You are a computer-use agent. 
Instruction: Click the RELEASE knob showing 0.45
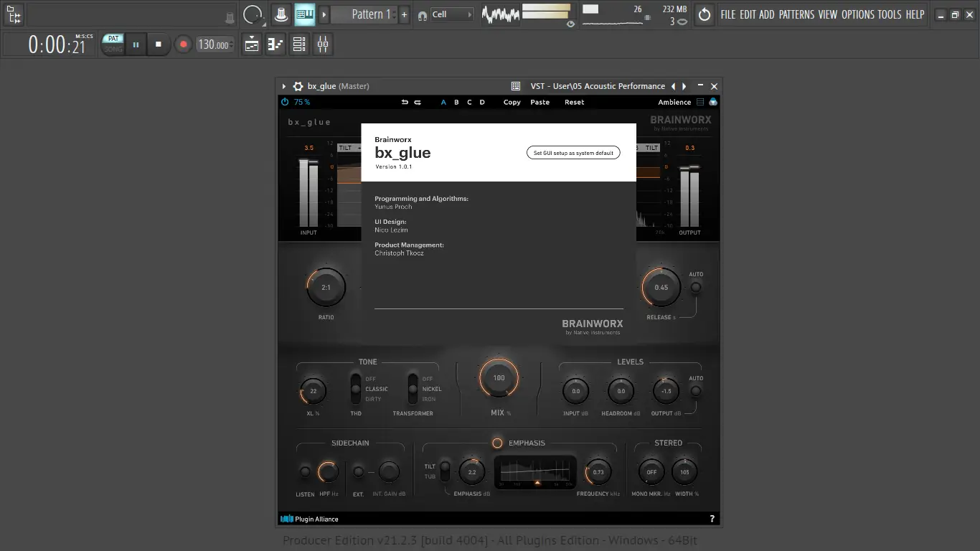tap(661, 287)
